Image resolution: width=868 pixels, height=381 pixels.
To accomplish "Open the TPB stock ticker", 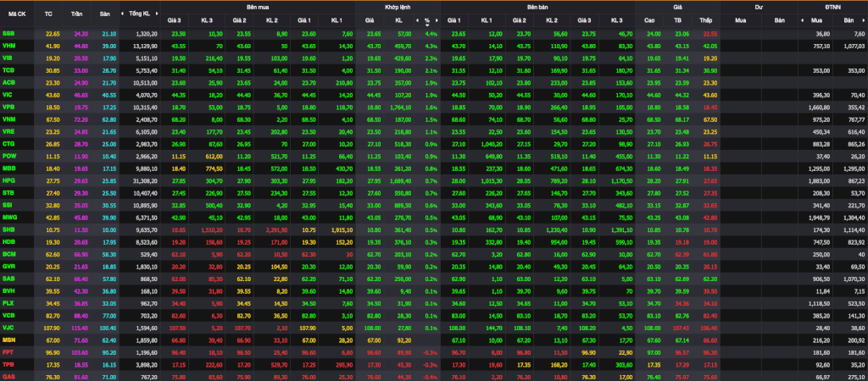I will pos(8,364).
